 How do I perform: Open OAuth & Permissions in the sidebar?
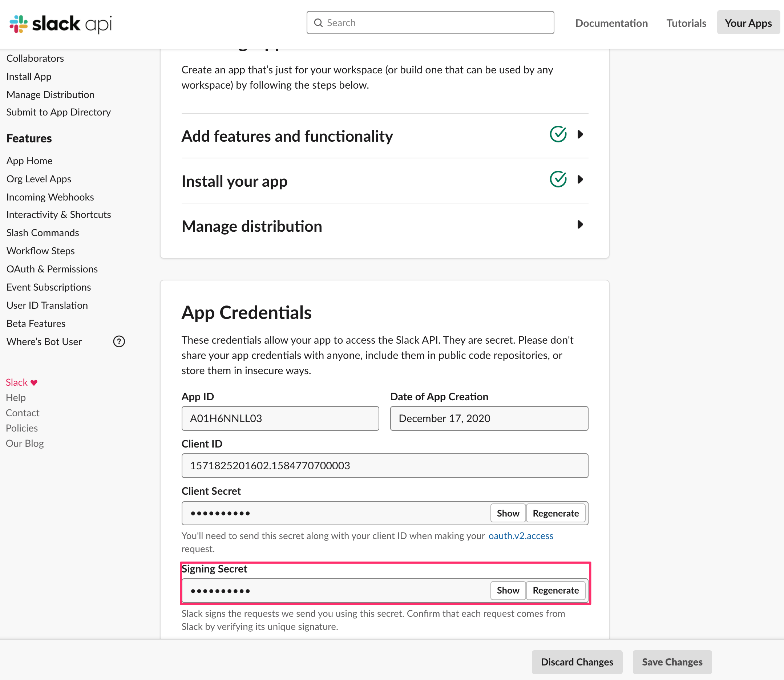pyautogui.click(x=52, y=269)
